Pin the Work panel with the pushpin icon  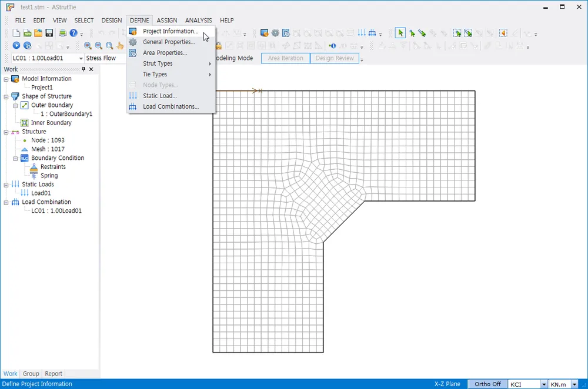[83, 69]
